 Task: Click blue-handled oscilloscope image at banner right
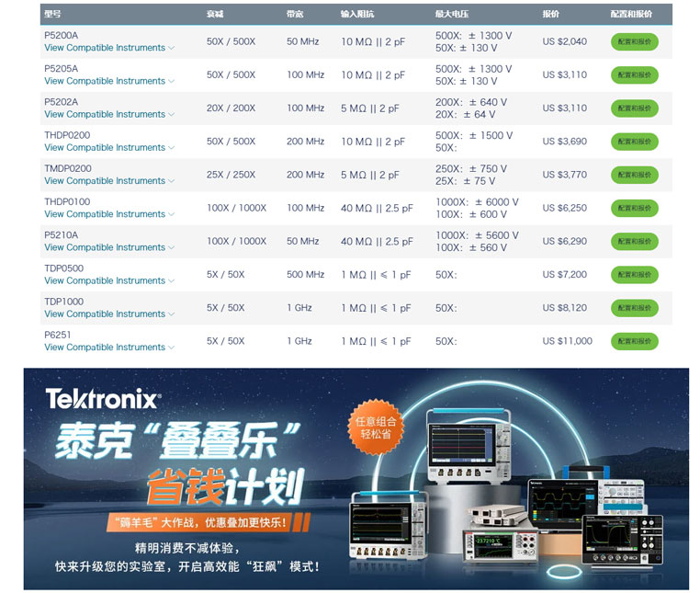click(x=587, y=499)
